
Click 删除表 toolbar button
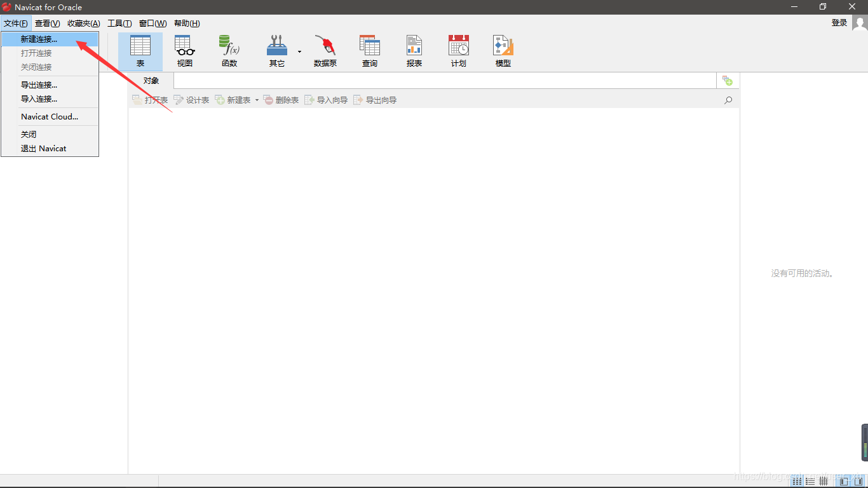pyautogui.click(x=281, y=100)
